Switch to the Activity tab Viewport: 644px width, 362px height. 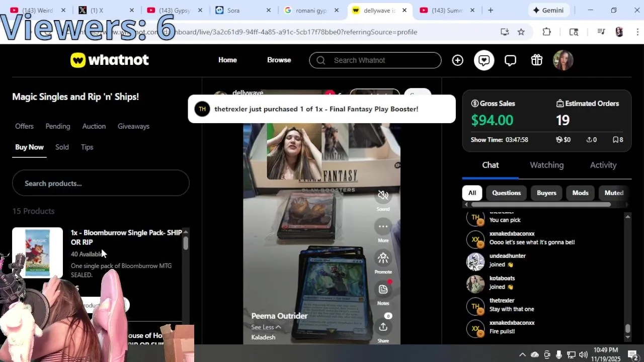pos(603,165)
